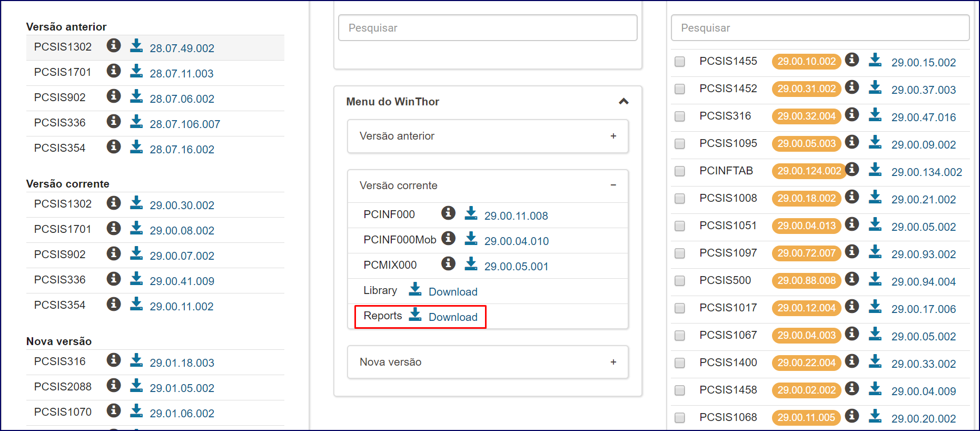Expand Nova versão section in Menu do WinThor

coord(488,362)
